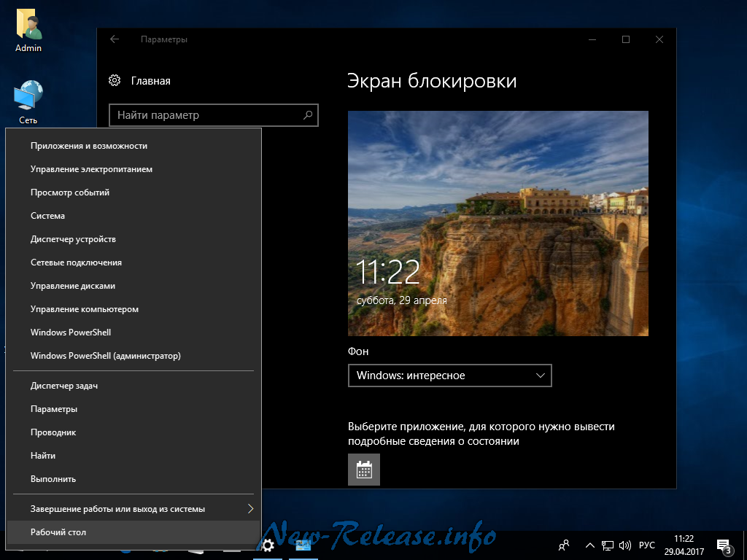The height and width of the screenshot is (560, 747).
Task: Open Проводник from the menu
Action: coord(133,432)
